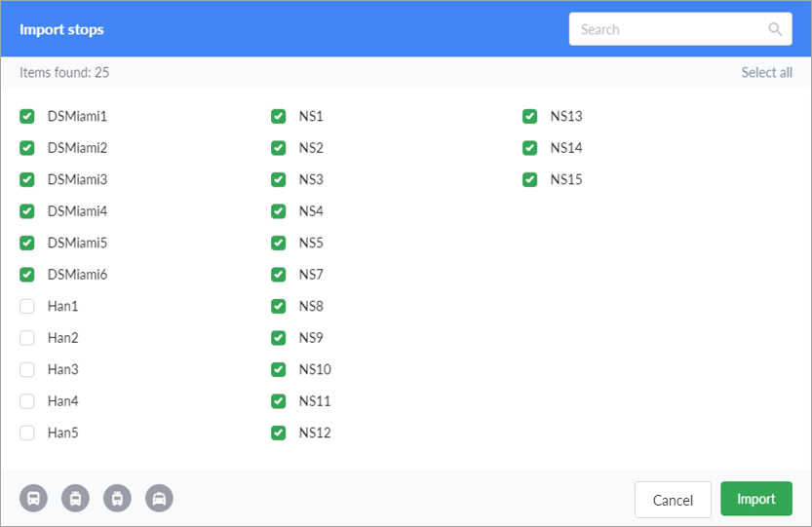Click the taxi transport type icon

tap(159, 499)
